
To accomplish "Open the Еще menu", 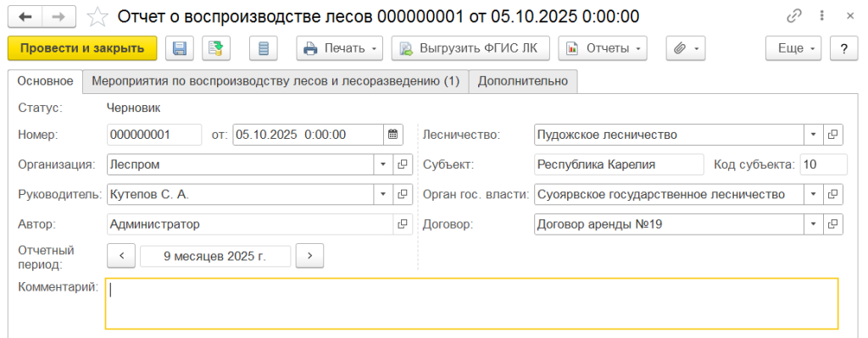I will (x=793, y=48).
